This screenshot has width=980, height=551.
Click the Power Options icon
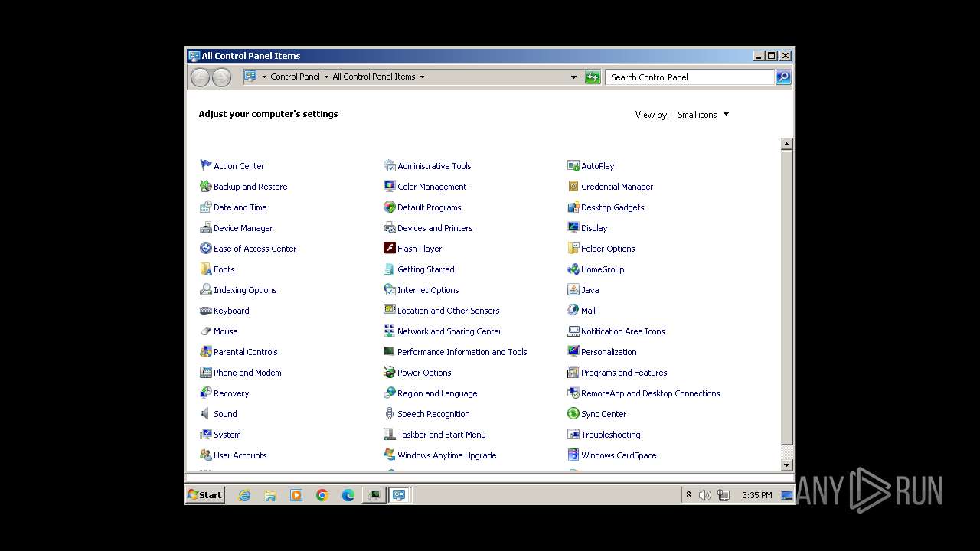pyautogui.click(x=389, y=372)
